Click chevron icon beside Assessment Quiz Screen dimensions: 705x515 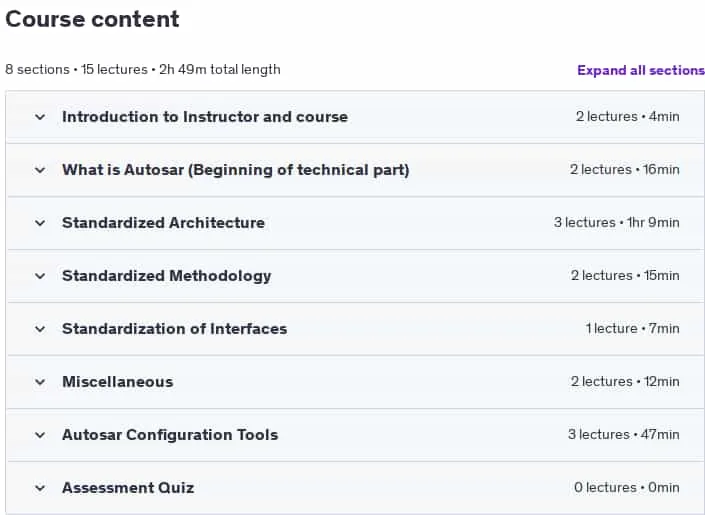click(40, 488)
